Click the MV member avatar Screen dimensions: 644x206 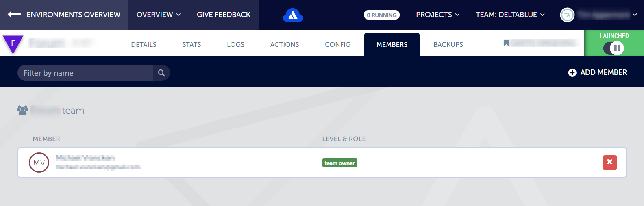coord(39,163)
